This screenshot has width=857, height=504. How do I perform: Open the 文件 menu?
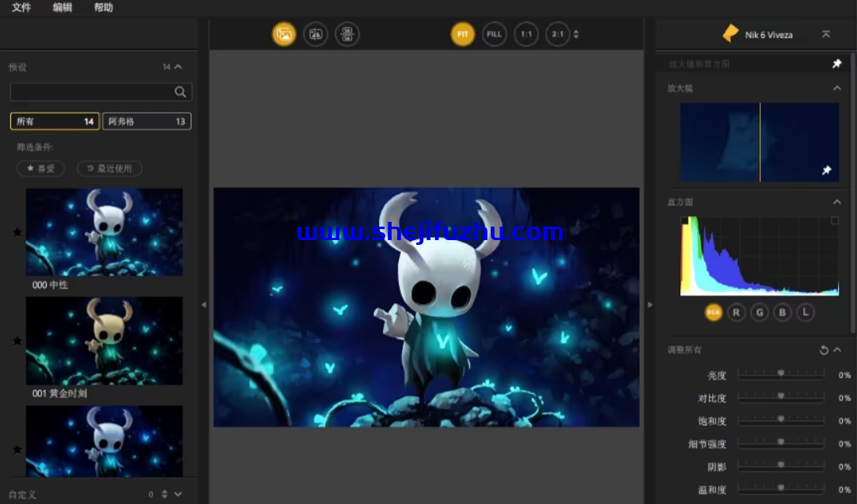tap(21, 8)
